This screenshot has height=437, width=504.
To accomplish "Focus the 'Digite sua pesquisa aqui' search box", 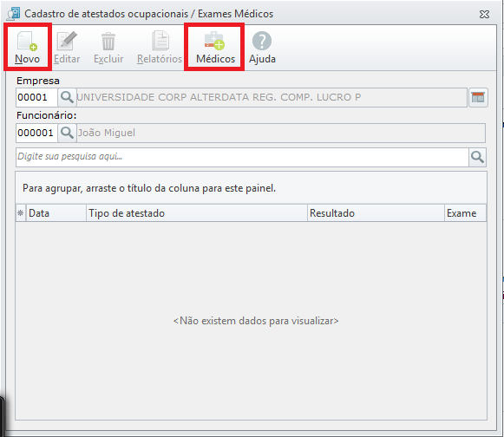I will coord(242,157).
